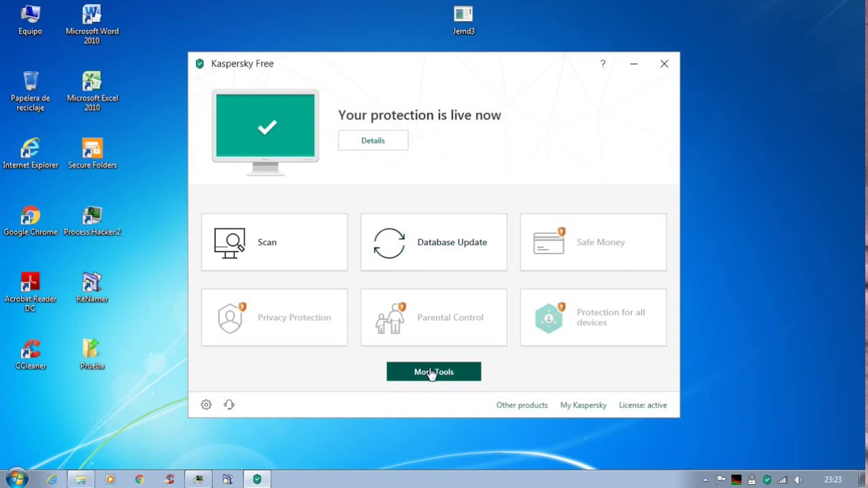This screenshot has height=488, width=868.
Task: Select the Microsoft Word 2010 desktop icon
Action: tap(92, 24)
